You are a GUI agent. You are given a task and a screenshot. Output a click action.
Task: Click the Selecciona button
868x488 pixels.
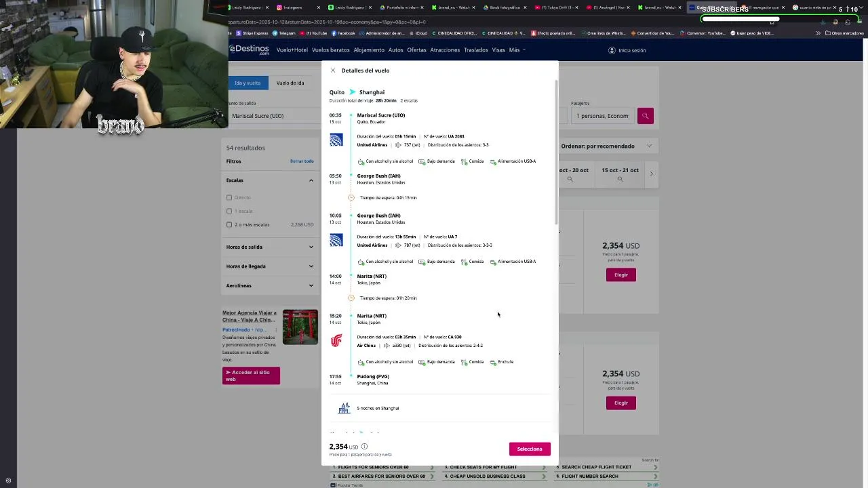coord(530,449)
